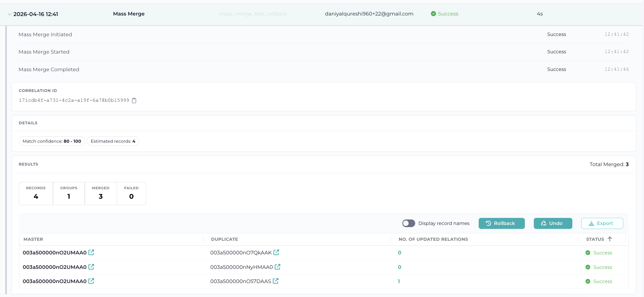Open updated relations count 1 link
This screenshot has width=644, height=297.
point(399,281)
